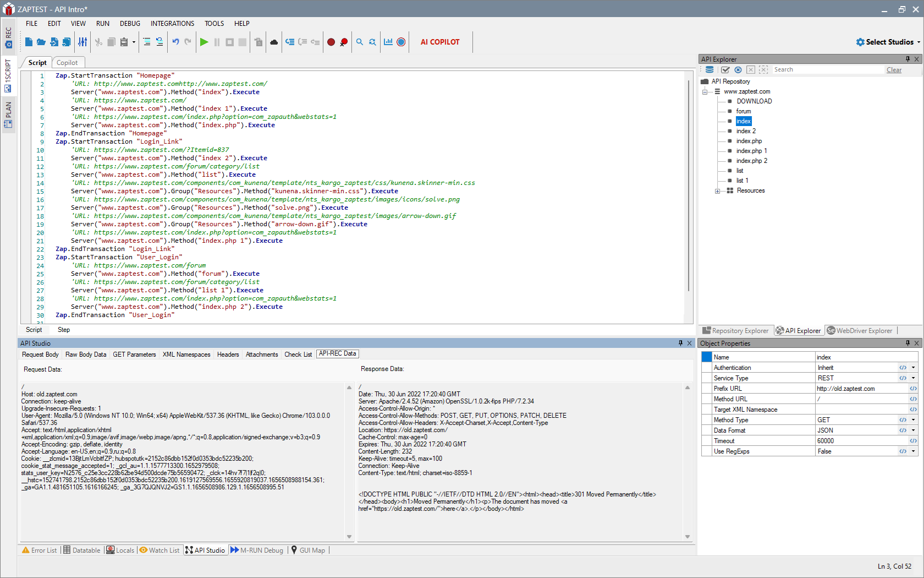Image resolution: width=924 pixels, height=578 pixels.
Task: Run the script with green play button
Action: pyautogui.click(x=204, y=42)
